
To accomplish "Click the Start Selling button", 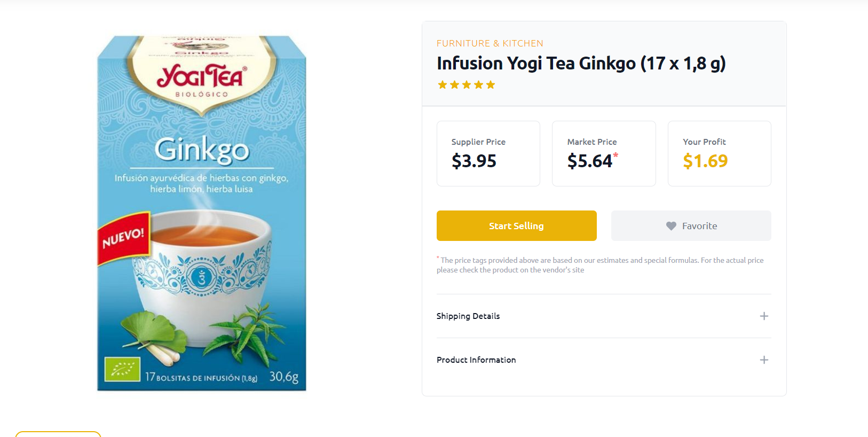I will (x=516, y=225).
